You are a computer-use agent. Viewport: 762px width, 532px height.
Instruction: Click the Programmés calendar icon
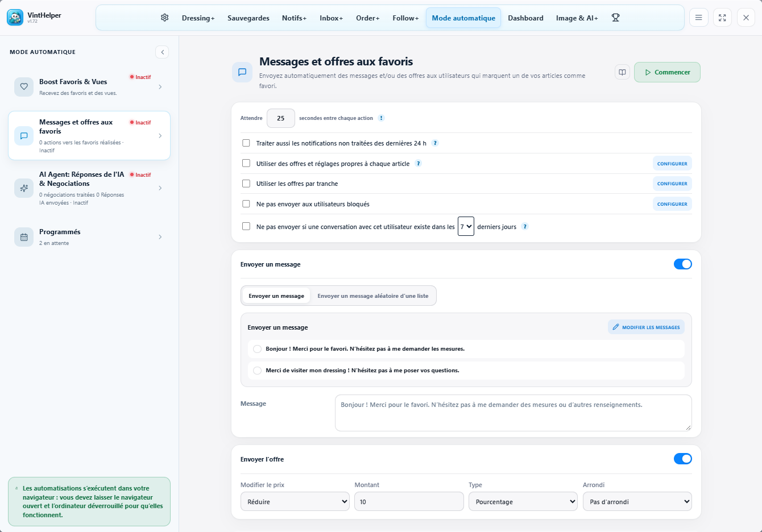tap(24, 237)
